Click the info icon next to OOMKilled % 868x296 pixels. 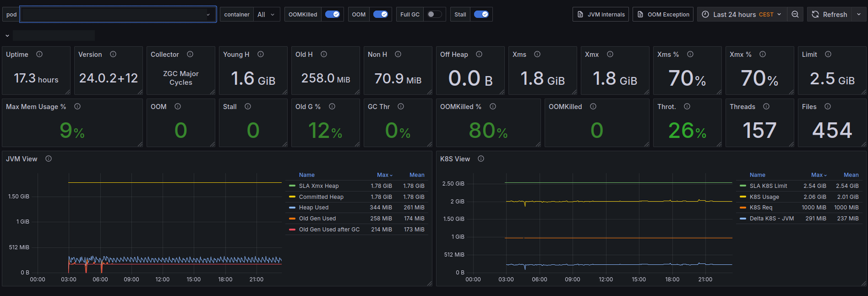[x=493, y=106]
